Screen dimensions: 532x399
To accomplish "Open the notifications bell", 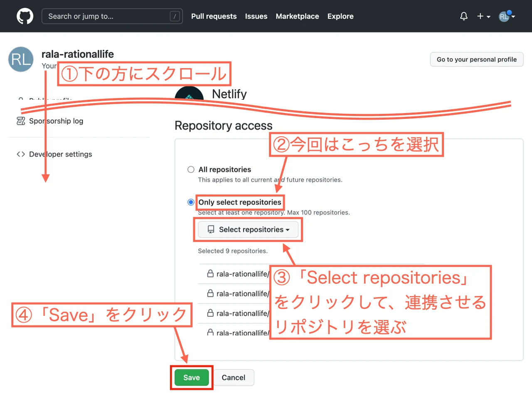I will point(463,16).
